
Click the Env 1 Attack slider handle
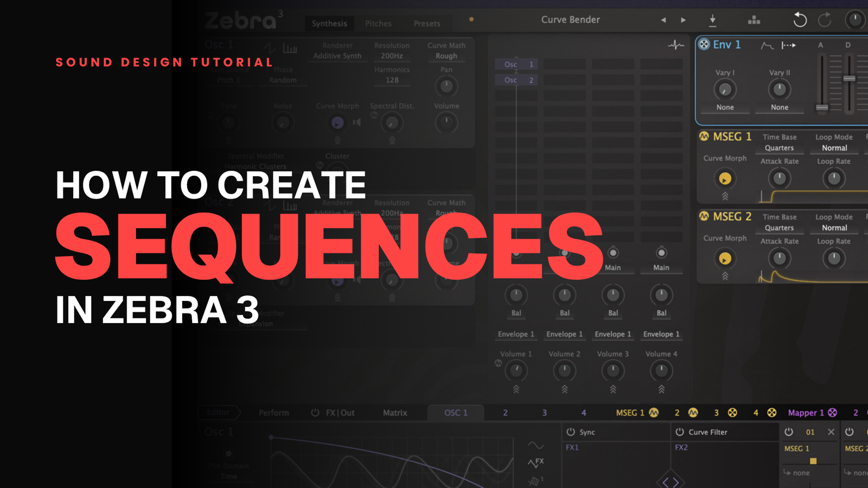(822, 107)
